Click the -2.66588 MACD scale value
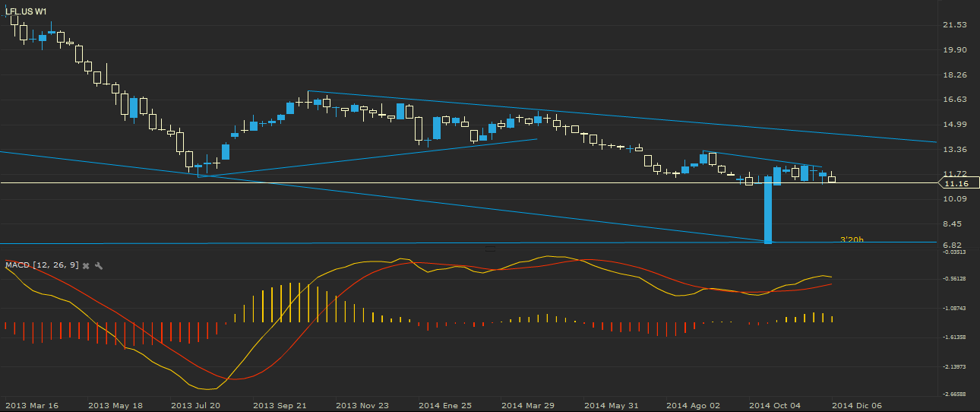The width and height of the screenshot is (980, 412). [953, 395]
